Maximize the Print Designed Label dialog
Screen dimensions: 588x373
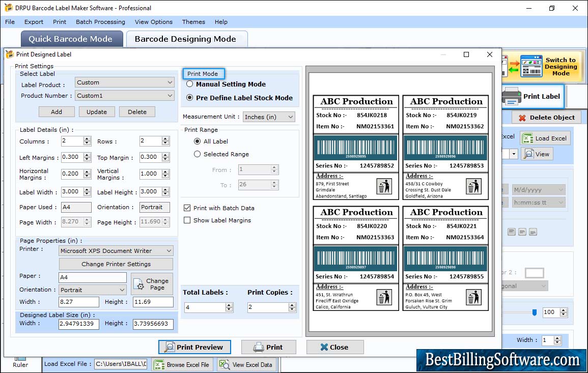point(466,54)
